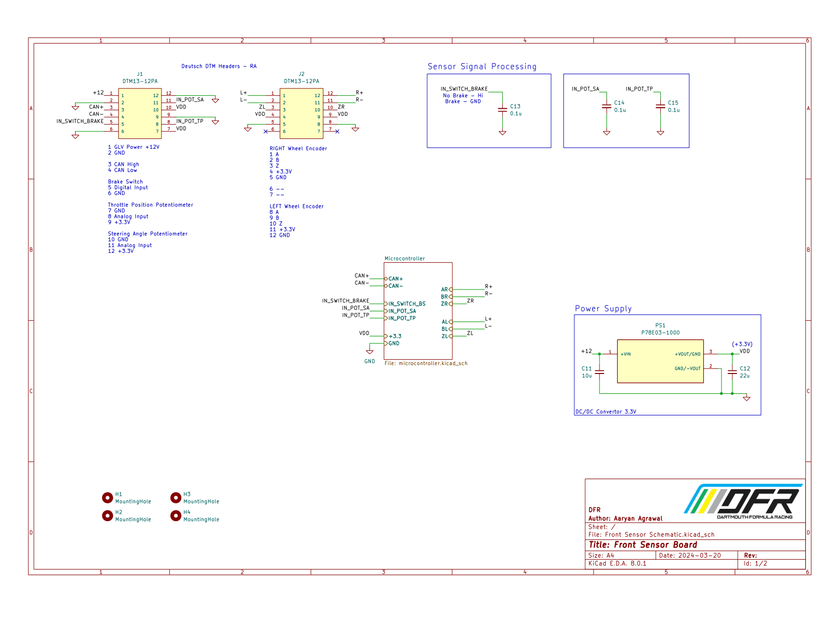This screenshot has width=840, height=621.
Task: Click the ground symbol beneath capacitor C13
Action: tap(502, 133)
